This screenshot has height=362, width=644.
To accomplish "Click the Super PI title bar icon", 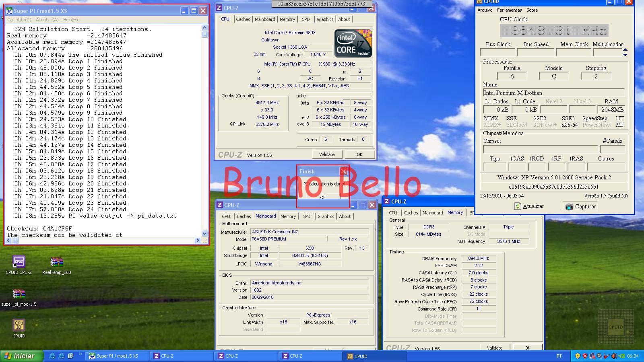I will point(9,11).
